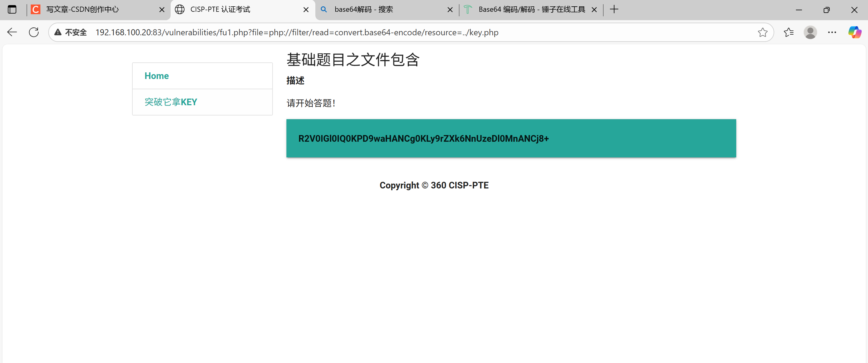Click the base64 encoded output string
Screen dimensions: 868x363
423,138
